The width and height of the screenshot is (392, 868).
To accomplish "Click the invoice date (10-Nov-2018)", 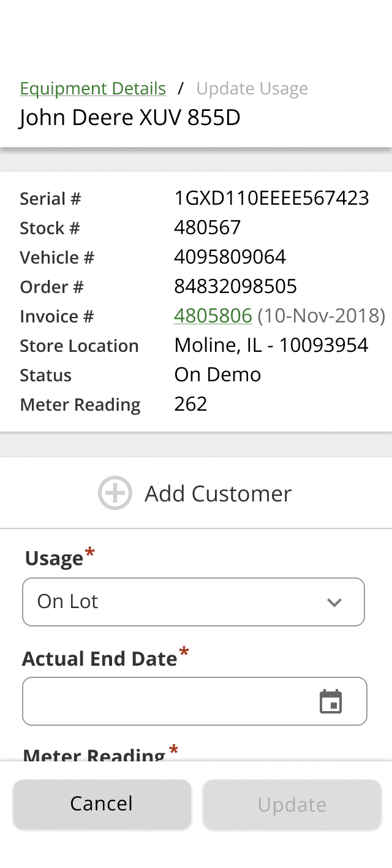I will point(322,316).
